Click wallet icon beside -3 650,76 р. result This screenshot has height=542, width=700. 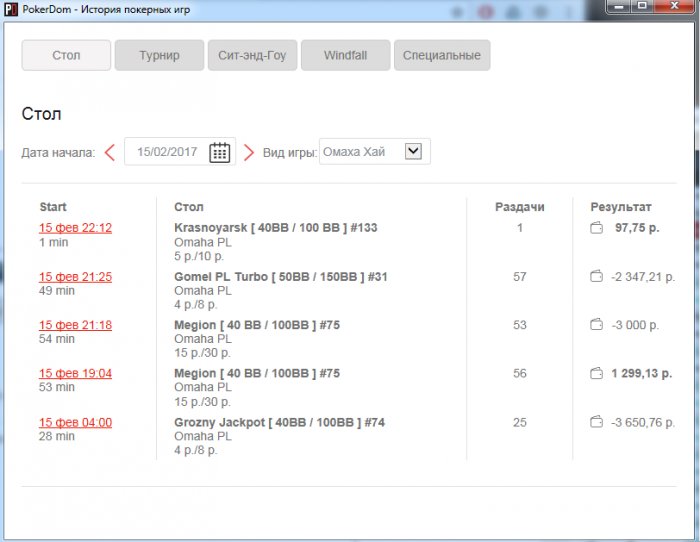tap(596, 422)
